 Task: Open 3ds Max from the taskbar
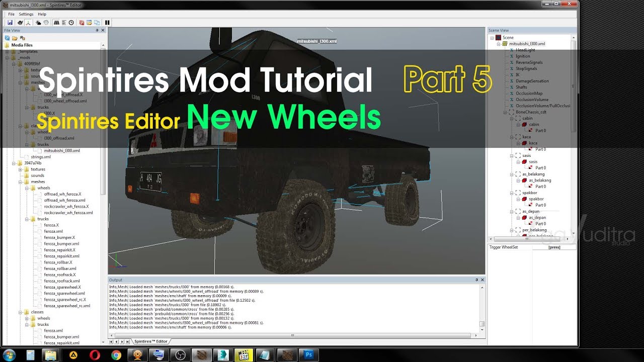pos(223,355)
